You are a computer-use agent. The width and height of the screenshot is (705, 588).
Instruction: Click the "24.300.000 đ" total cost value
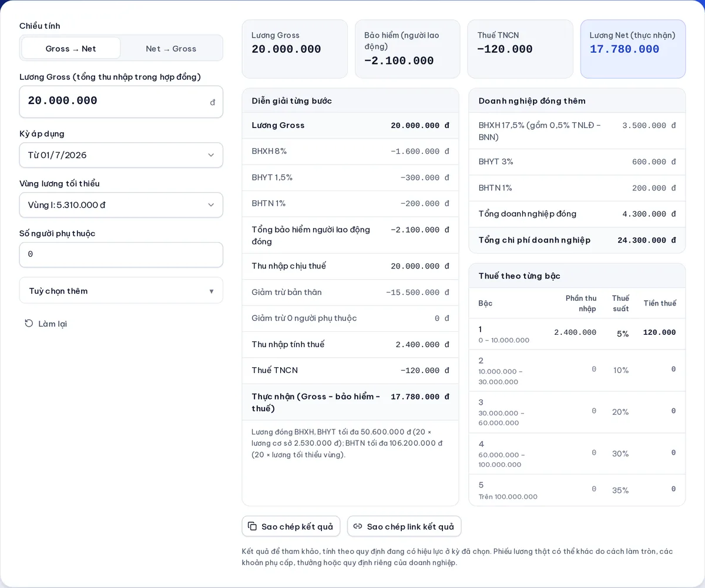click(x=647, y=240)
